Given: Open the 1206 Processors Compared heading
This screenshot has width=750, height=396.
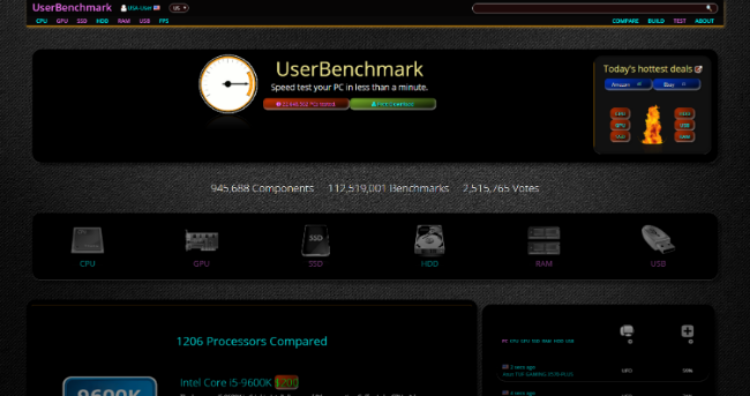Looking at the screenshot, I should 252,341.
